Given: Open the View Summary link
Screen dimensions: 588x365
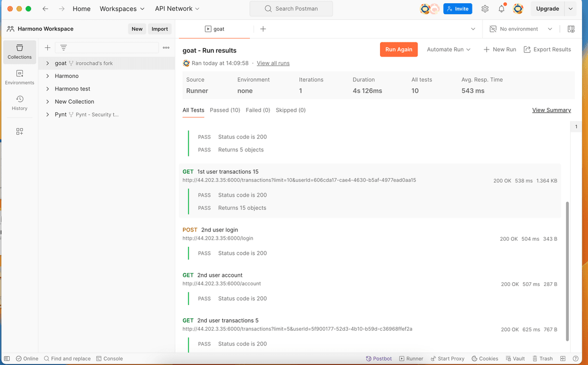Looking at the screenshot, I should (x=551, y=110).
